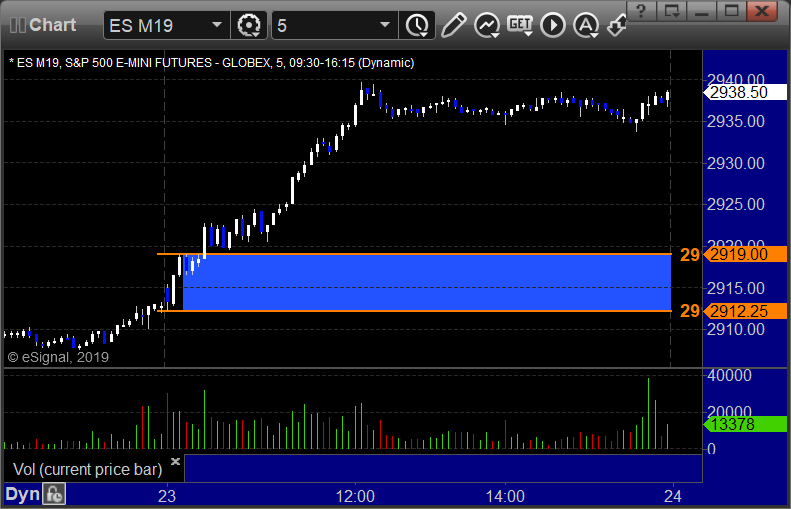Click the upper orange 2919.00 horizontal line

pyautogui.click(x=414, y=254)
